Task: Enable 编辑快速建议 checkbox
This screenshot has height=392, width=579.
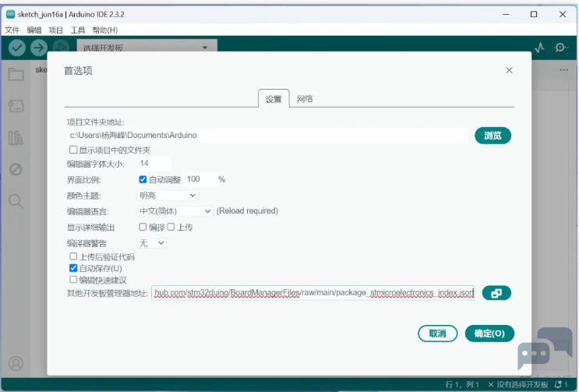Action: [x=73, y=280]
